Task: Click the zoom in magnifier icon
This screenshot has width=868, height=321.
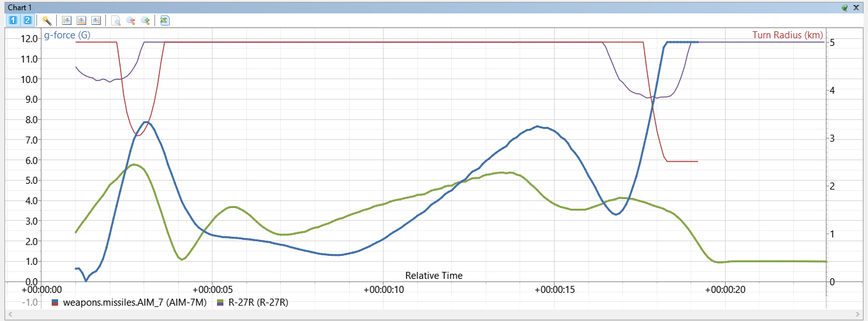Action: (146, 20)
